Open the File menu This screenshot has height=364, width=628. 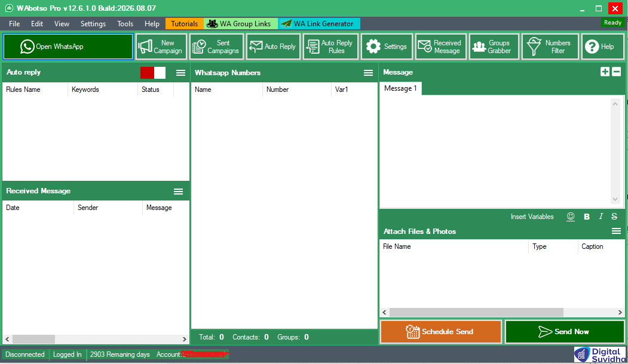14,24
